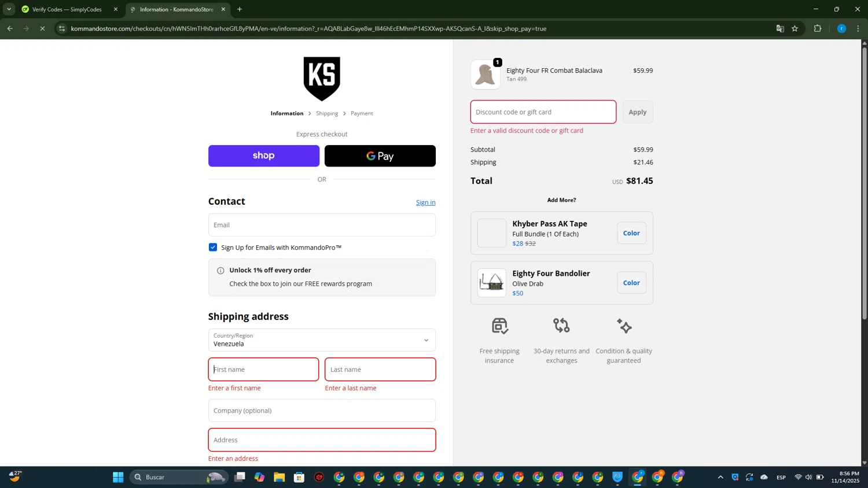Open the Country/Region dropdown
This screenshot has height=488, width=868.
322,340
